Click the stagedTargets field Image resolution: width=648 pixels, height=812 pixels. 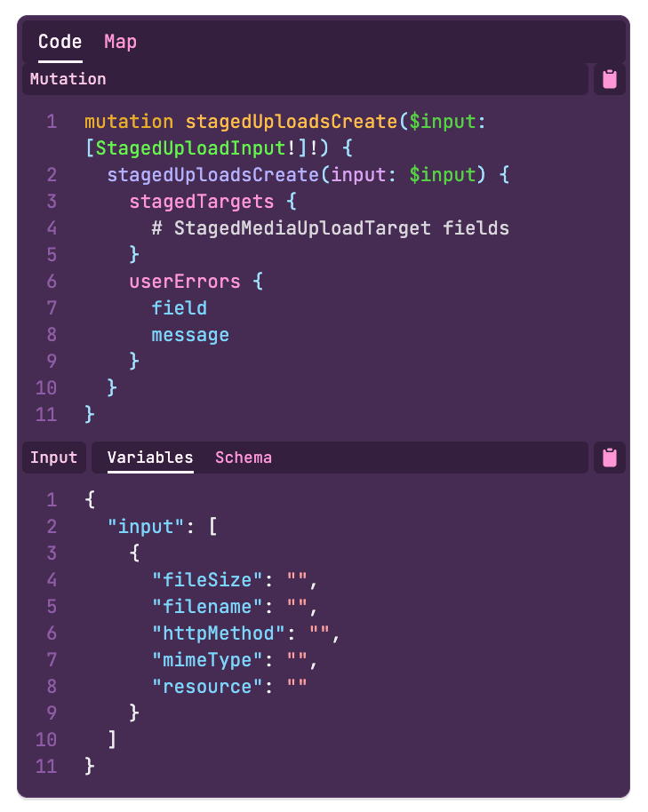click(x=202, y=202)
